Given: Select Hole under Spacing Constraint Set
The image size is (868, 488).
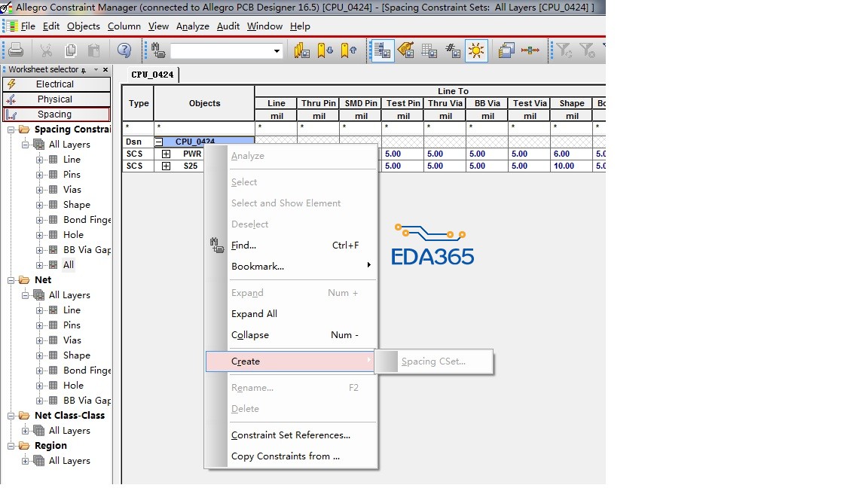Looking at the screenshot, I should [73, 235].
